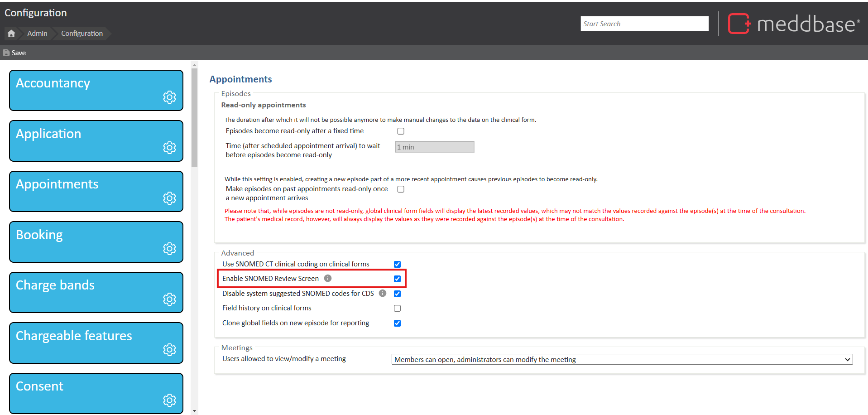Viewport: 868px width, 415px height.
Task: Click into the Start Search field
Action: pos(644,24)
